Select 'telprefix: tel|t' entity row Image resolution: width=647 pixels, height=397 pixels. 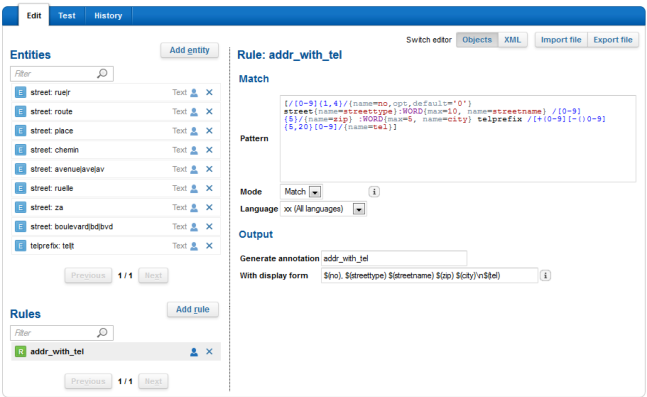(x=116, y=246)
